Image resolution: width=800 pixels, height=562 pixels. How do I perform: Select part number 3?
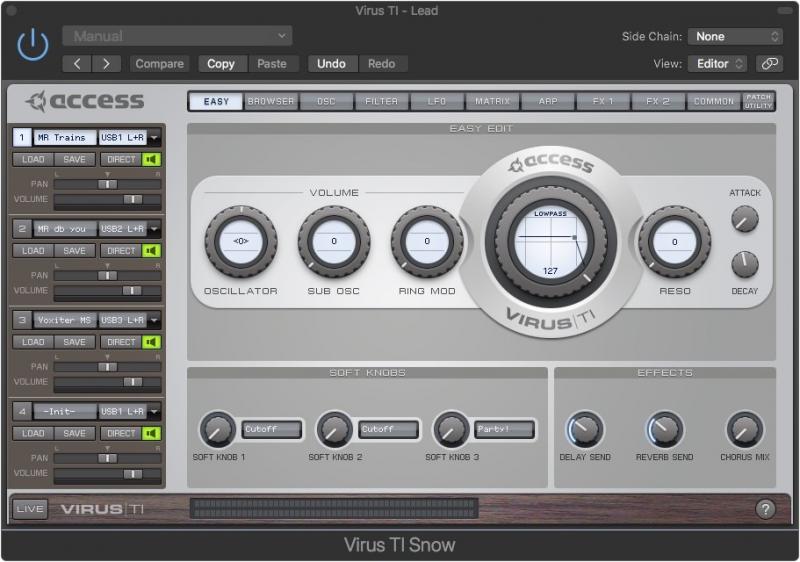point(21,320)
